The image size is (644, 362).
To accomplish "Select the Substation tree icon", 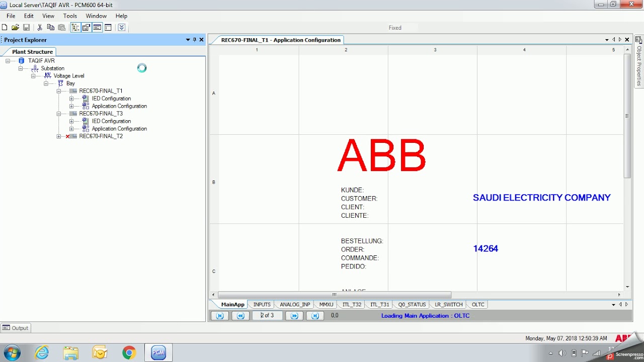I will coord(35,68).
